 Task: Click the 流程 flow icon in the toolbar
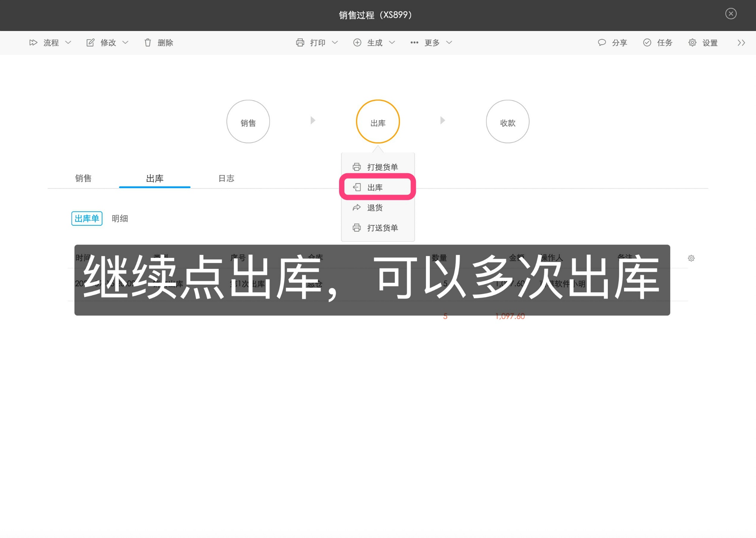[33, 43]
